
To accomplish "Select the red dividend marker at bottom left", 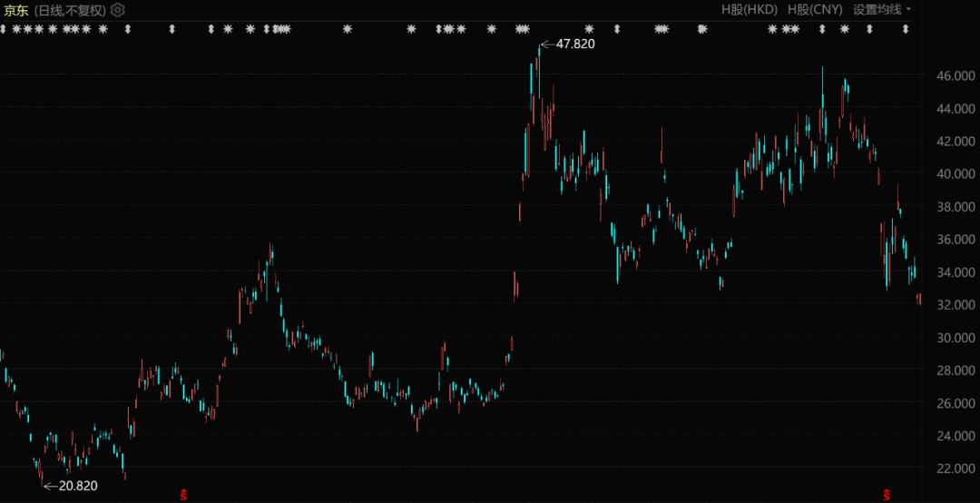I will pyautogui.click(x=184, y=494).
